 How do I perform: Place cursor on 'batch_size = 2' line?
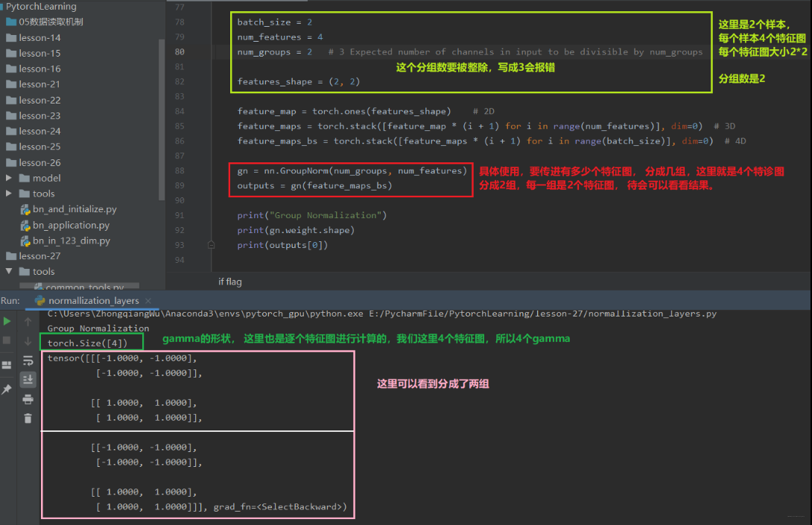pyautogui.click(x=274, y=22)
